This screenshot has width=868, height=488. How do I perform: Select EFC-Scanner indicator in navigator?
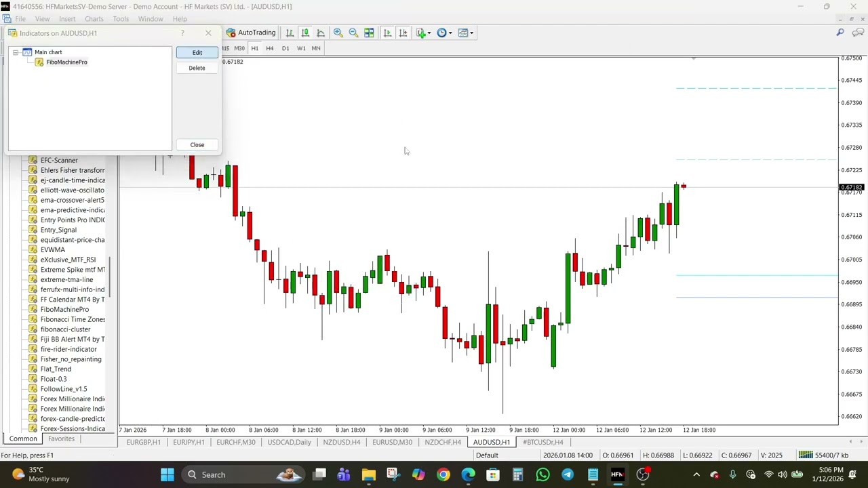tap(59, 161)
